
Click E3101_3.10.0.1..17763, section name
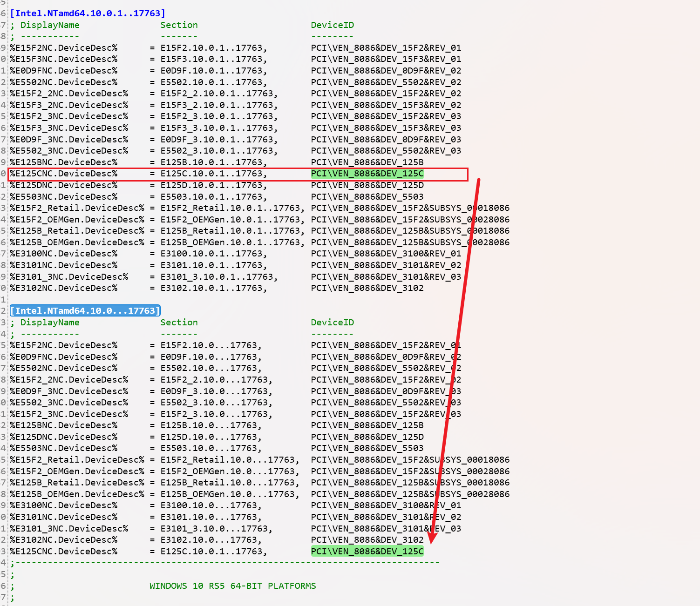coord(219,277)
